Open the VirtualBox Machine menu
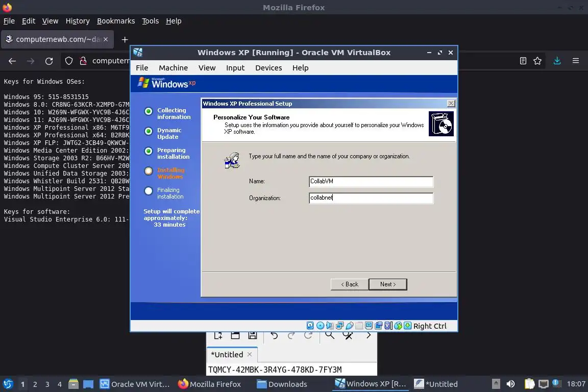The image size is (588, 392). [173, 68]
